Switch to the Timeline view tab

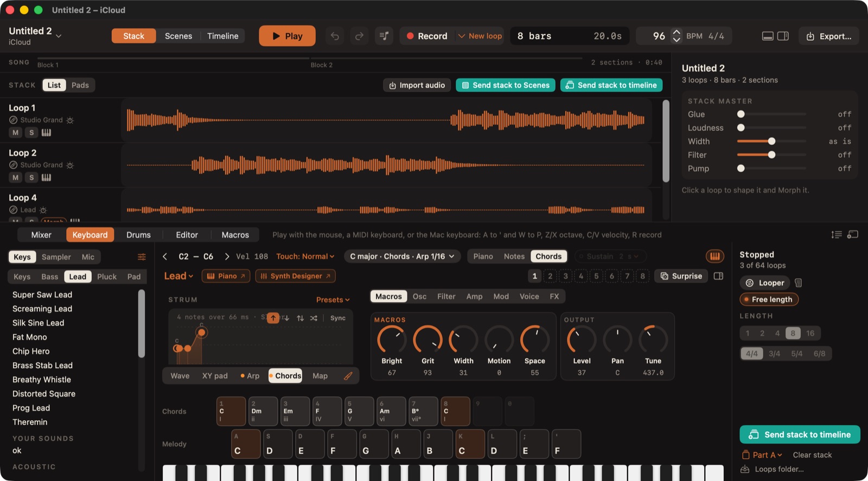point(222,36)
